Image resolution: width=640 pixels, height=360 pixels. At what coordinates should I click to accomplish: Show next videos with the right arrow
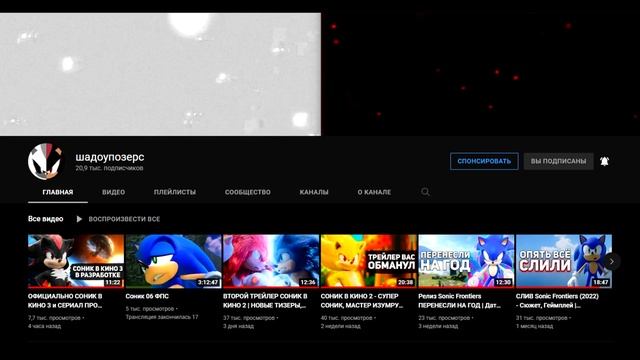tap(611, 261)
